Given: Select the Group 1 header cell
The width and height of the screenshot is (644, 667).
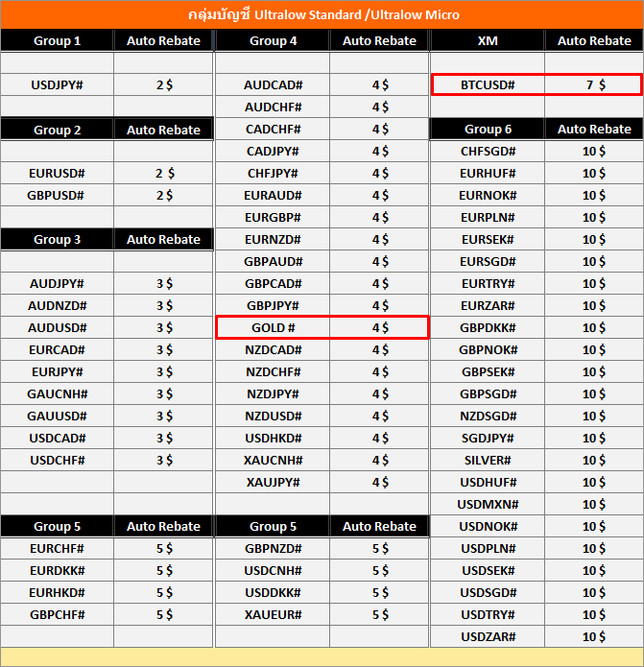Looking at the screenshot, I should [x=58, y=40].
